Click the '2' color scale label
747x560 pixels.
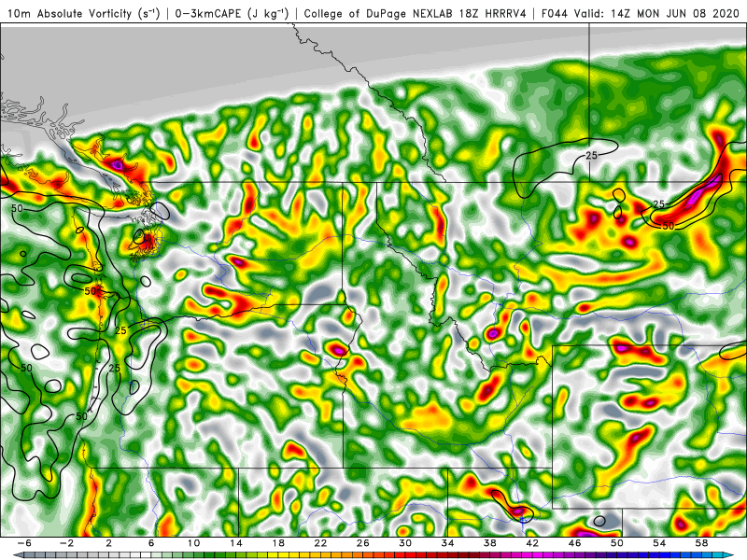pyautogui.click(x=108, y=543)
